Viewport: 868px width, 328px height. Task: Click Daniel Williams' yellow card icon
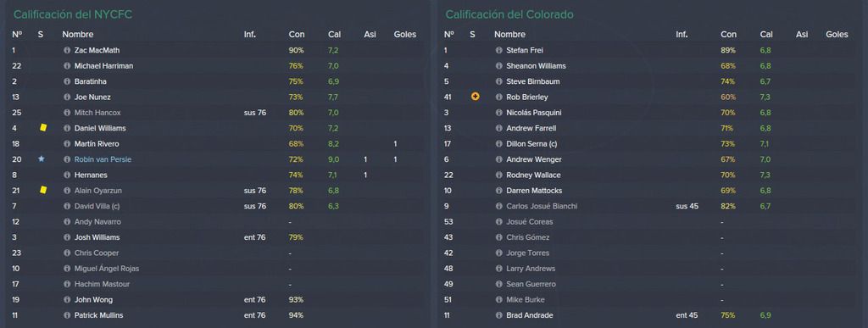pos(42,128)
